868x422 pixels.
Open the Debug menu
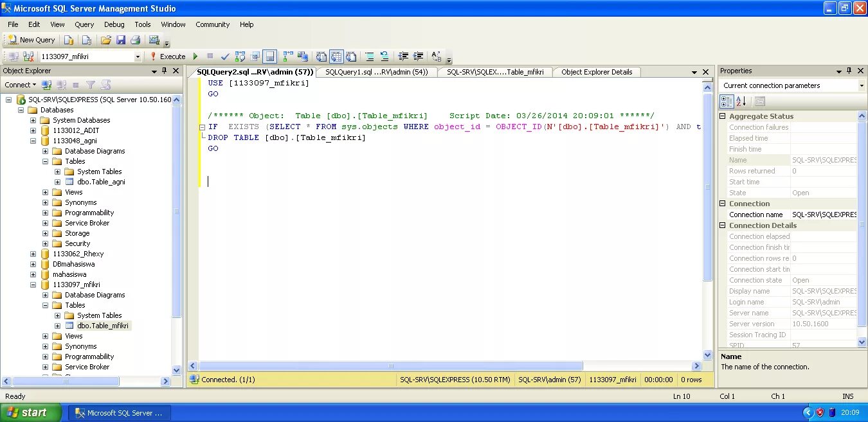(x=114, y=24)
